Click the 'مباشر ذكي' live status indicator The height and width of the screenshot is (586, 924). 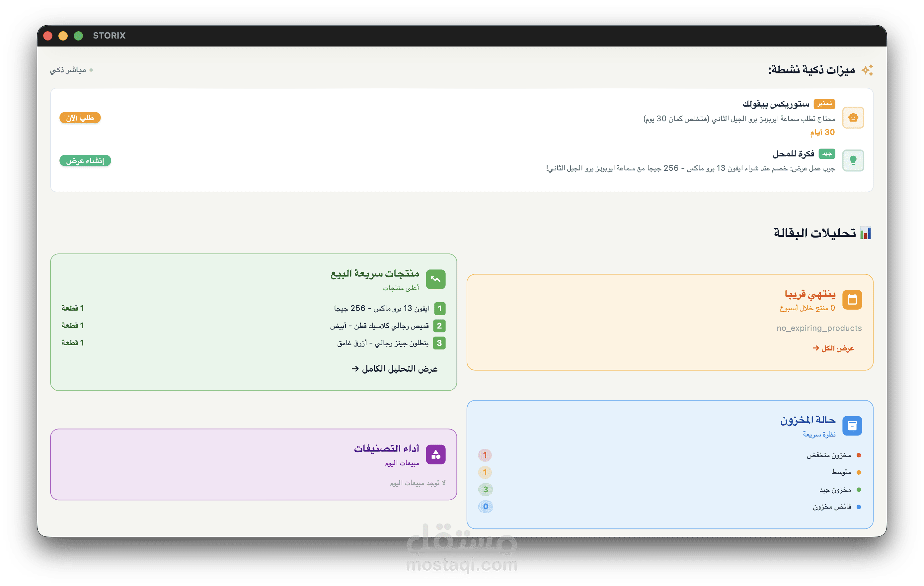coord(71,70)
